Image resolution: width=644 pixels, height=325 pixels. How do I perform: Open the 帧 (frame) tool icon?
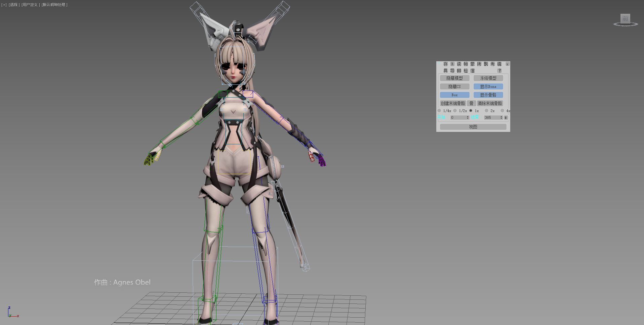click(x=466, y=64)
